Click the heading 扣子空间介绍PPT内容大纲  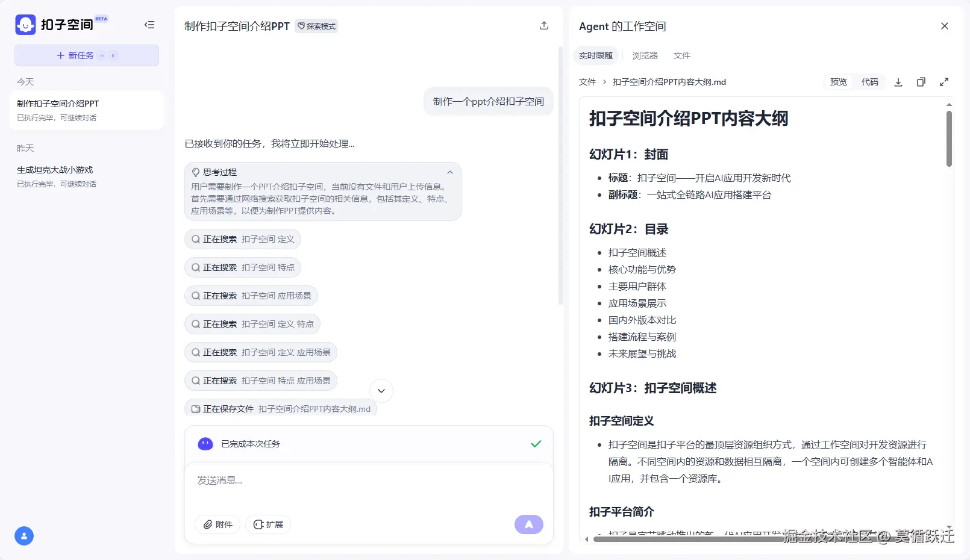pos(689,119)
